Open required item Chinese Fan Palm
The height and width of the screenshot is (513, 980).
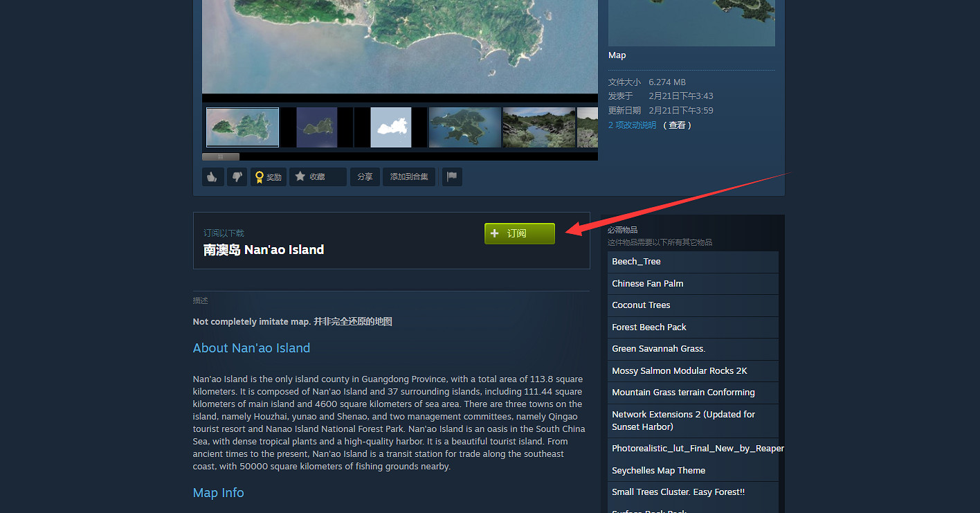[647, 284]
